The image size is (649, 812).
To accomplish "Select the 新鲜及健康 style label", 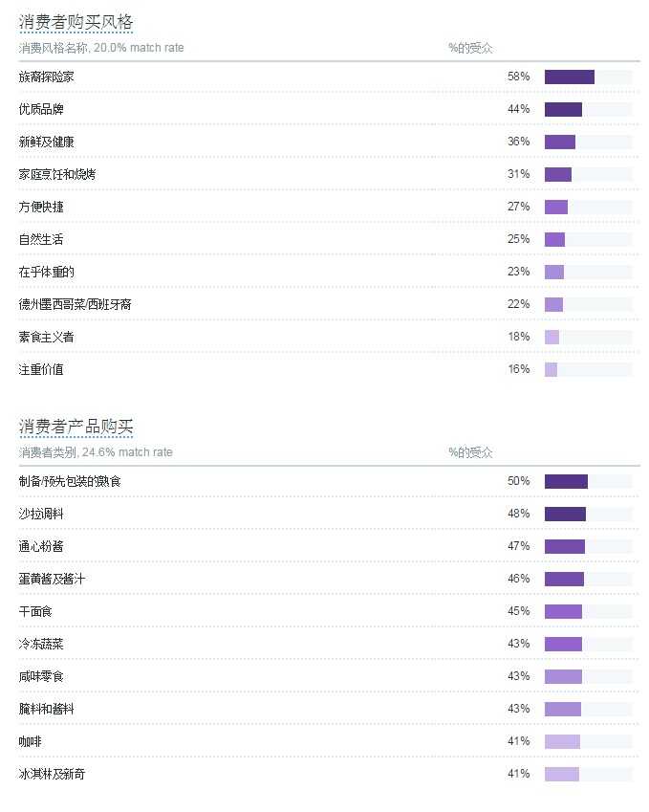I will (x=46, y=142).
